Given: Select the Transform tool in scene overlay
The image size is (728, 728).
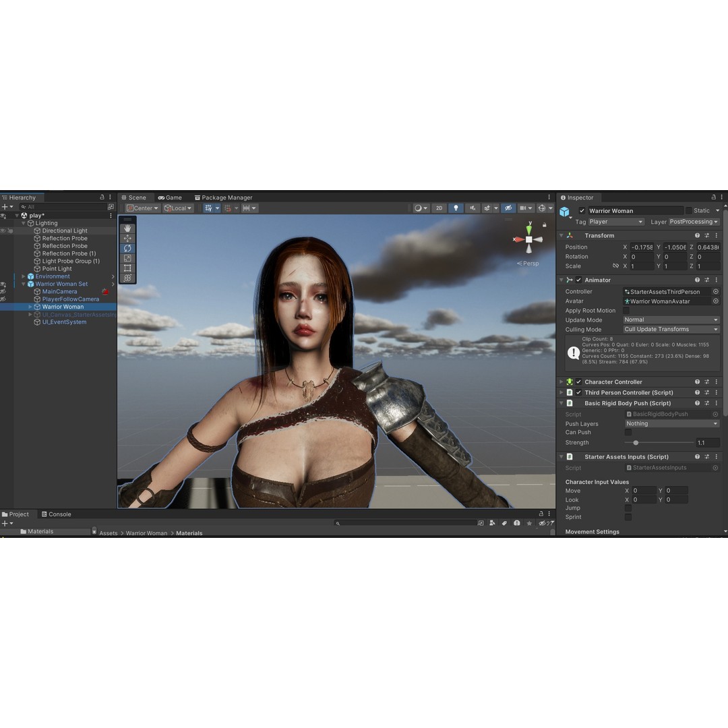Looking at the screenshot, I should [127, 278].
